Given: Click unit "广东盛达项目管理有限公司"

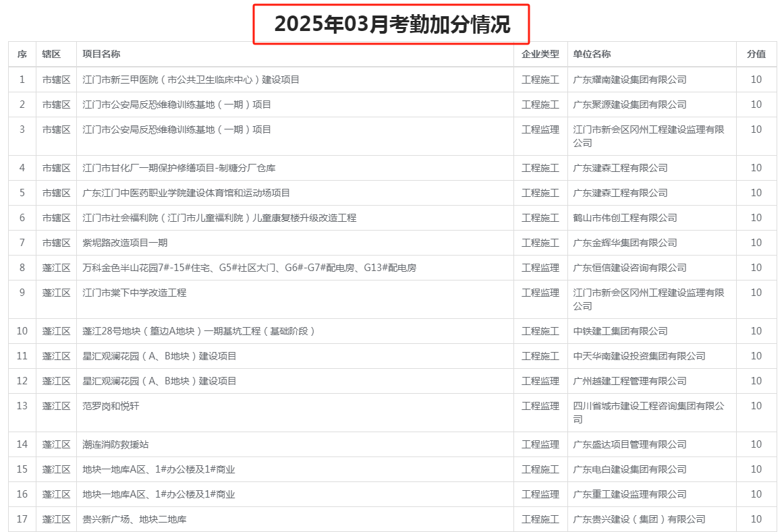Looking at the screenshot, I should point(629,444).
